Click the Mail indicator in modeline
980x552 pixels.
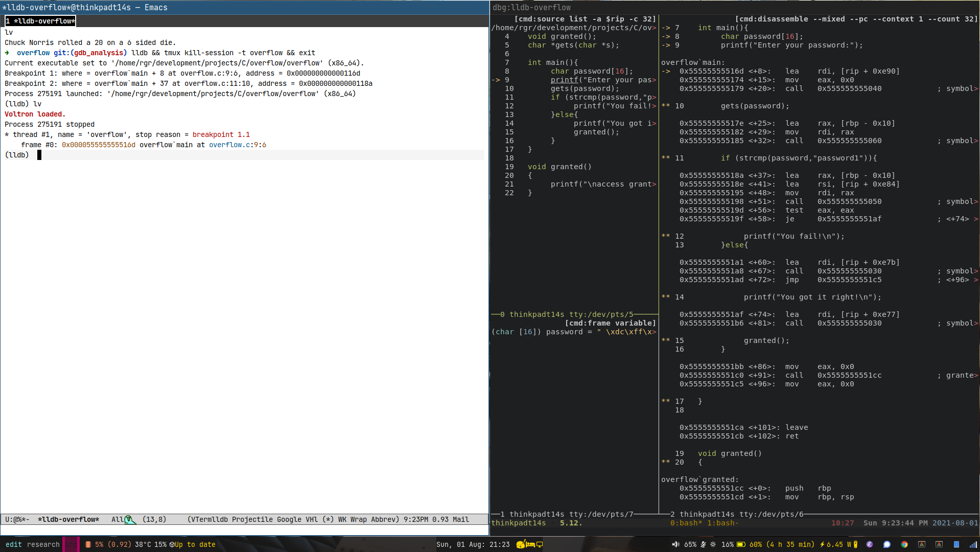(460, 519)
